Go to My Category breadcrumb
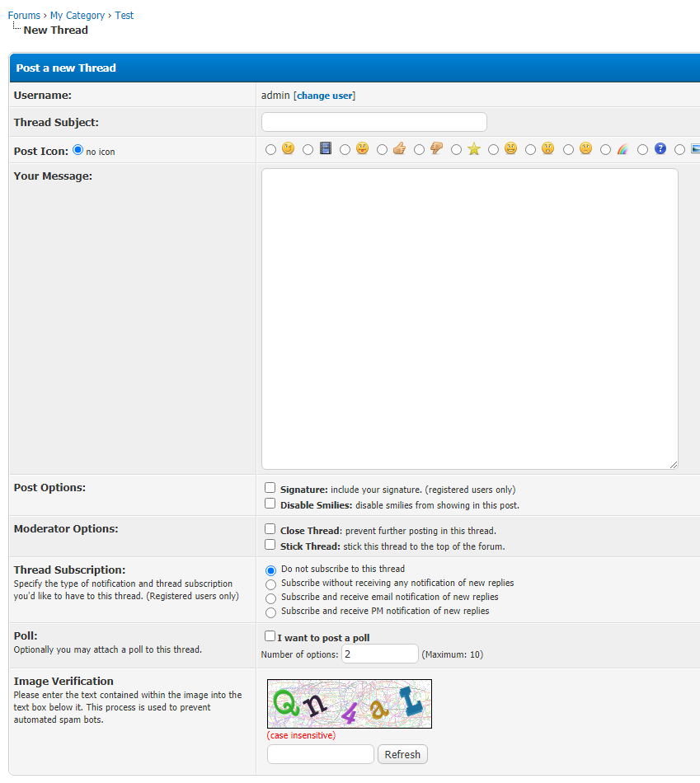 click(78, 16)
